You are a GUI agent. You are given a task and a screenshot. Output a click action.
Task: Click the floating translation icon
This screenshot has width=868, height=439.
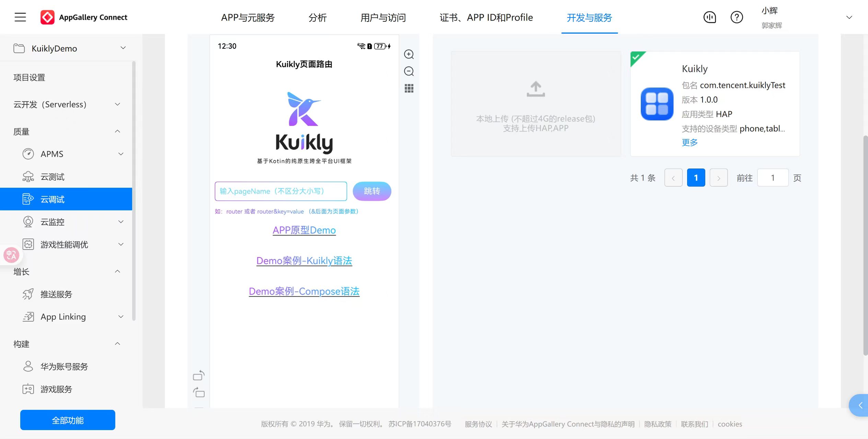[11, 255]
